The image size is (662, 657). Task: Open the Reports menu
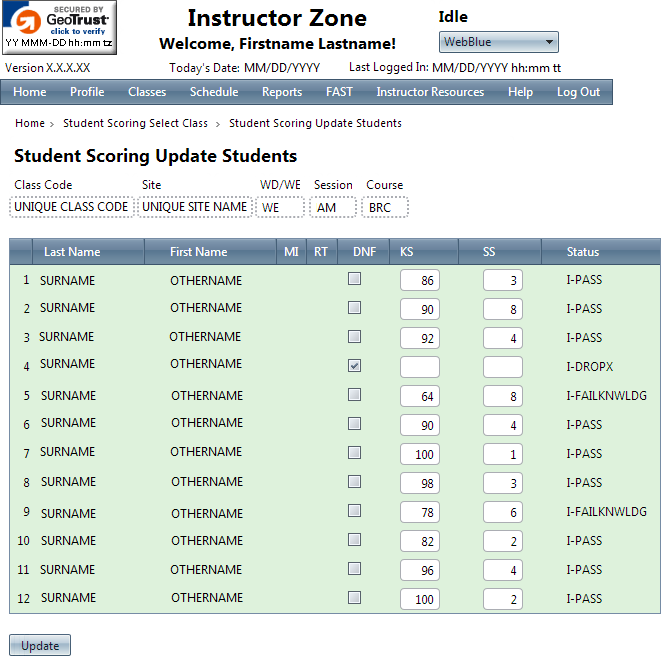282,92
